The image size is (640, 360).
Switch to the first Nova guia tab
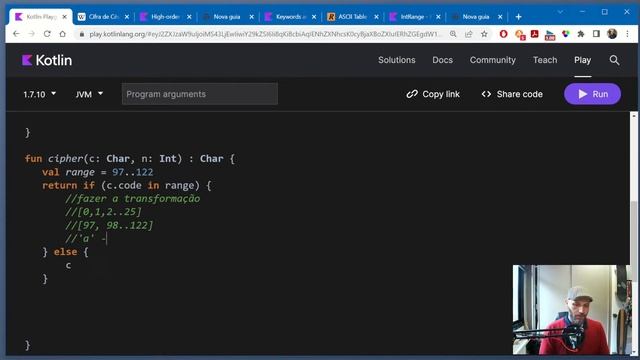click(227, 17)
